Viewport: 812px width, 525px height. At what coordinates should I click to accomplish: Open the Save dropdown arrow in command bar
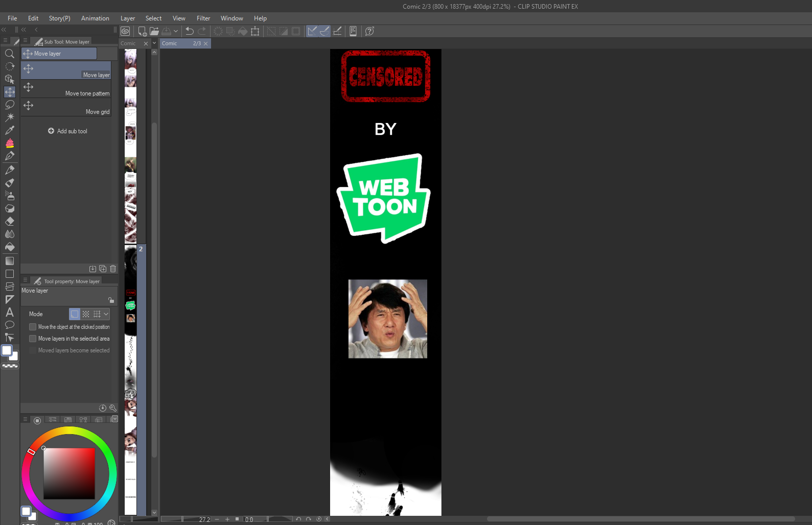[176, 31]
